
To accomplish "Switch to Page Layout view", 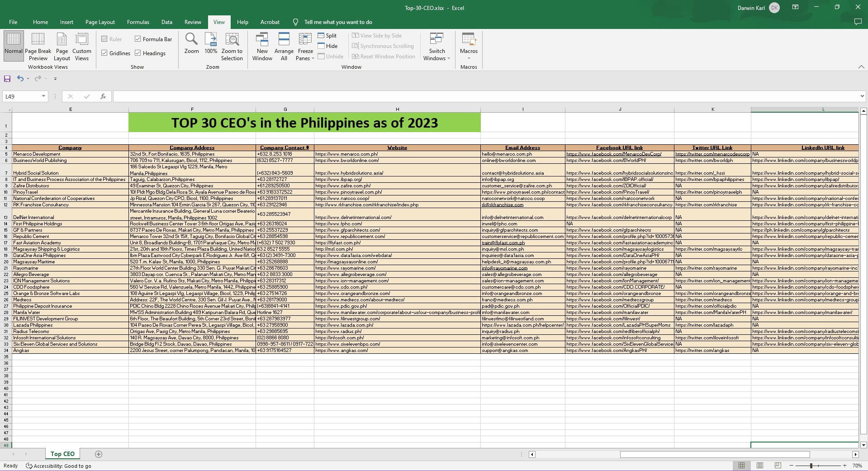I will pos(62,46).
